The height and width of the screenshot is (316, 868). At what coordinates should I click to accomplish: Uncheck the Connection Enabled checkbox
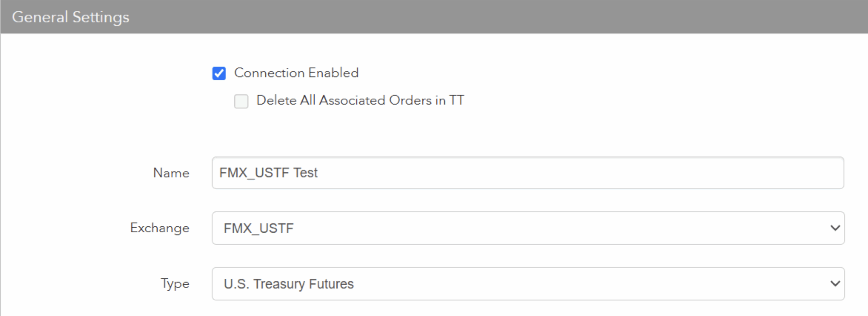click(x=219, y=73)
